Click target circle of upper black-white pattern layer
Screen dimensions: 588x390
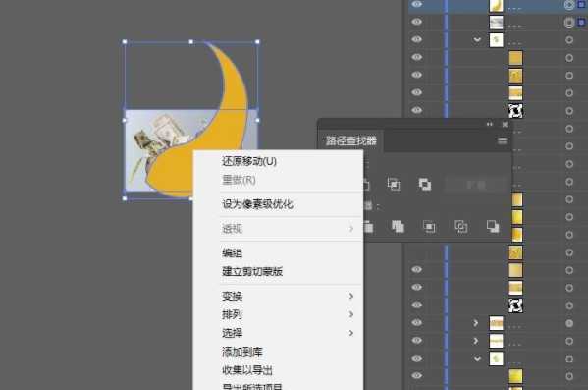[x=569, y=111]
